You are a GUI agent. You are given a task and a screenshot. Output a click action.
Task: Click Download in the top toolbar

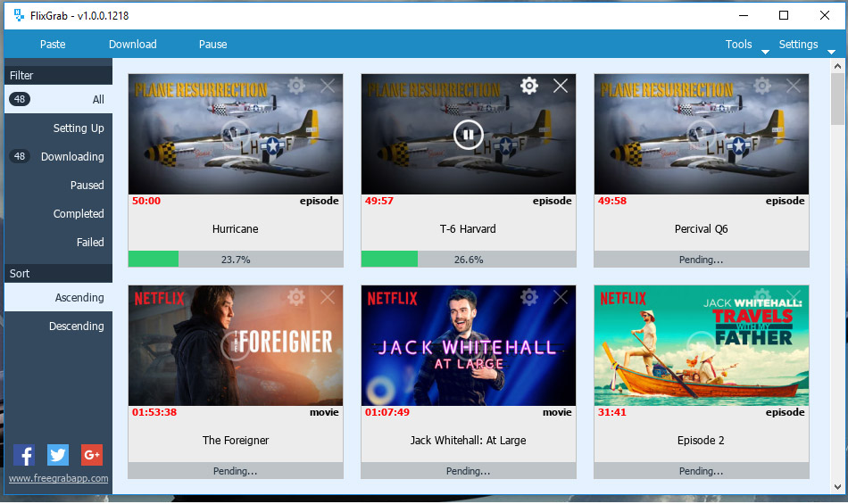[x=132, y=45]
